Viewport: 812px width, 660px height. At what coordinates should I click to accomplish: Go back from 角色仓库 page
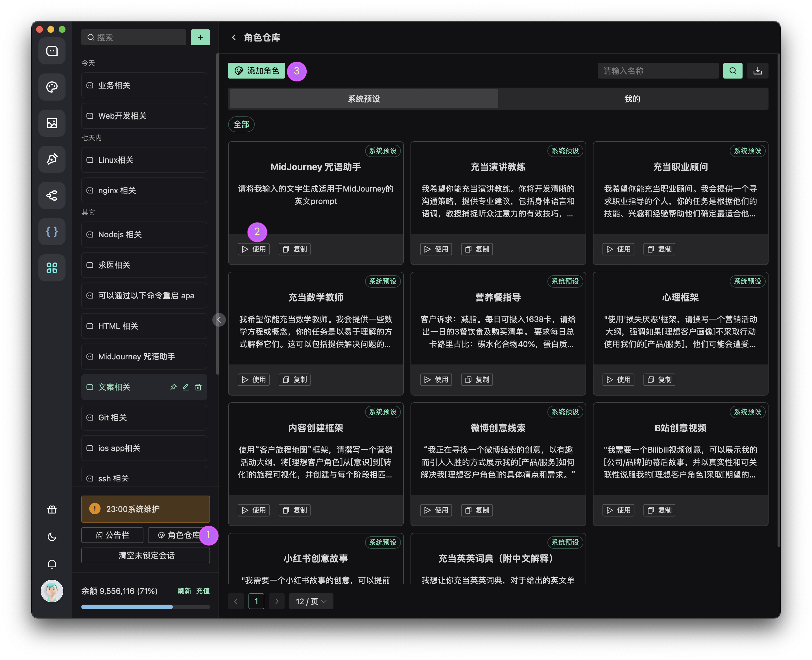pos(234,37)
